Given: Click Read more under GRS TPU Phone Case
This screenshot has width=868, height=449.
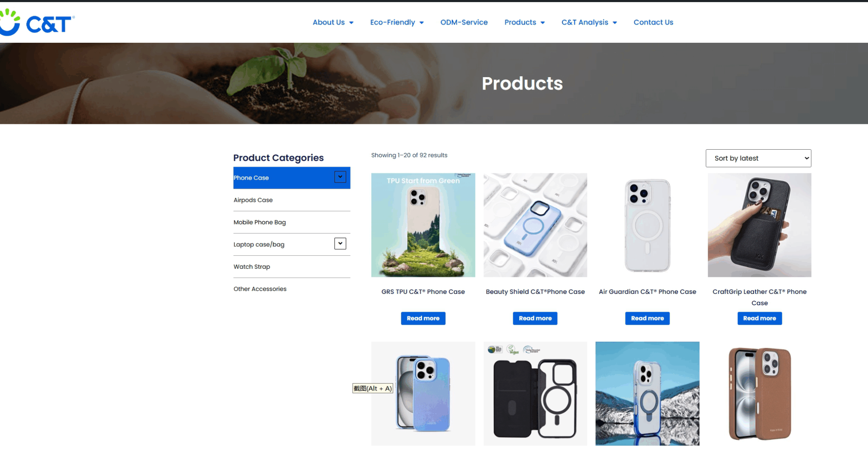Looking at the screenshot, I should pyautogui.click(x=423, y=318).
